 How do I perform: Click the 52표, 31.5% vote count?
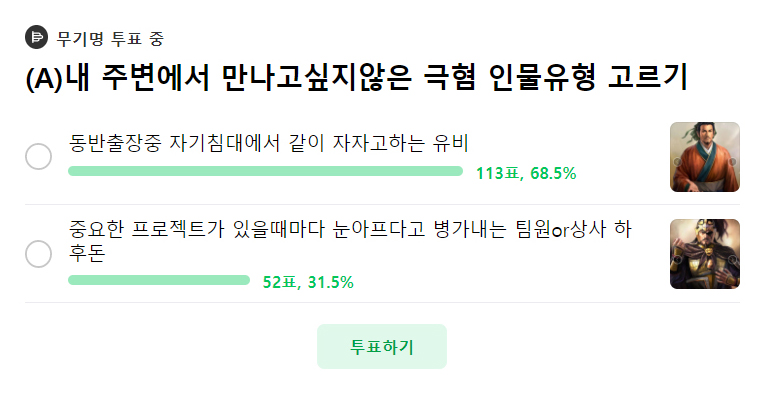click(308, 282)
